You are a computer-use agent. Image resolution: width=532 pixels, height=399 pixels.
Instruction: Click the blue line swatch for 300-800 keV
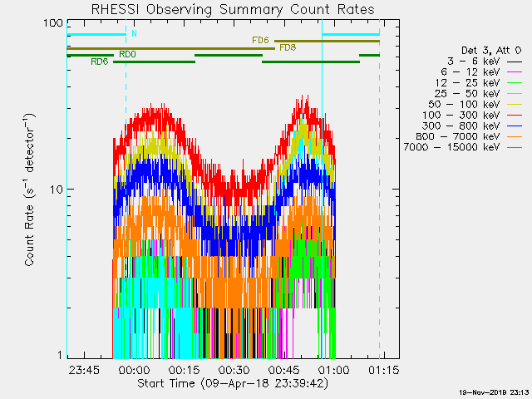pyautogui.click(x=515, y=126)
